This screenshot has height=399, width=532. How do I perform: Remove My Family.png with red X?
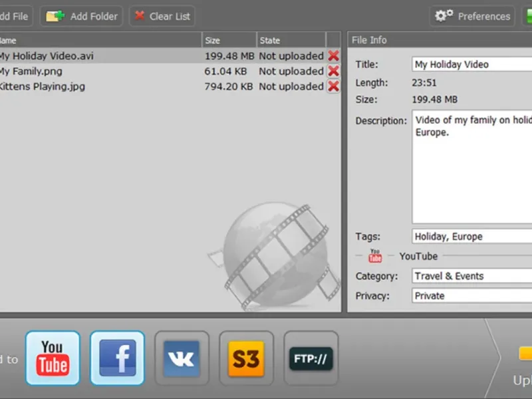click(x=334, y=71)
